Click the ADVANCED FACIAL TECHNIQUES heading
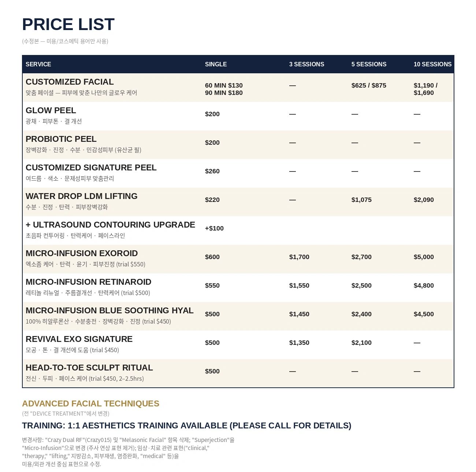Viewport: 476px width, 472px height. coord(90,403)
